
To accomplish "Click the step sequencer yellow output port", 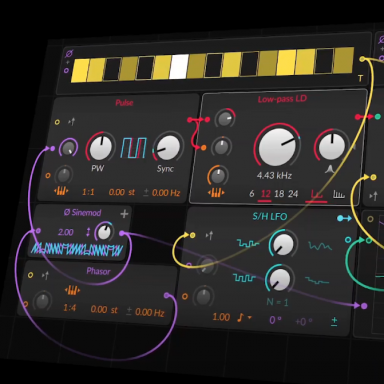I will coord(362,59).
